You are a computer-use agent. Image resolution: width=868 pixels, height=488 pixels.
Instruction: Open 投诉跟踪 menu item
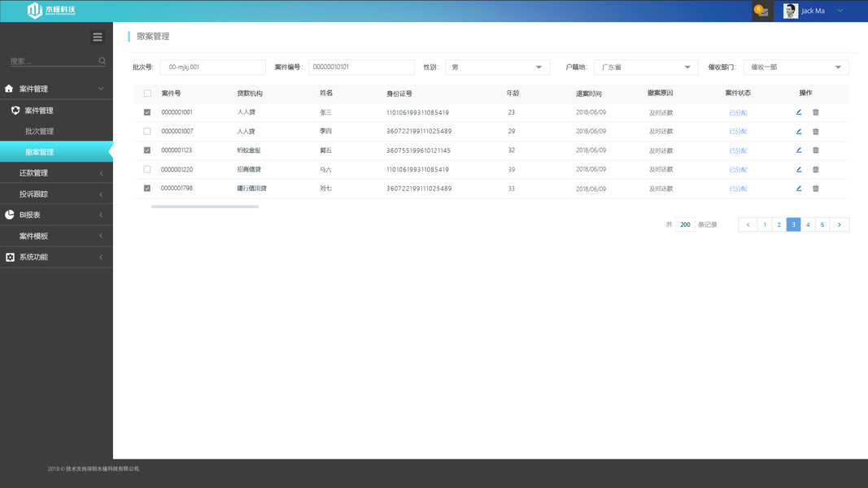click(x=56, y=194)
